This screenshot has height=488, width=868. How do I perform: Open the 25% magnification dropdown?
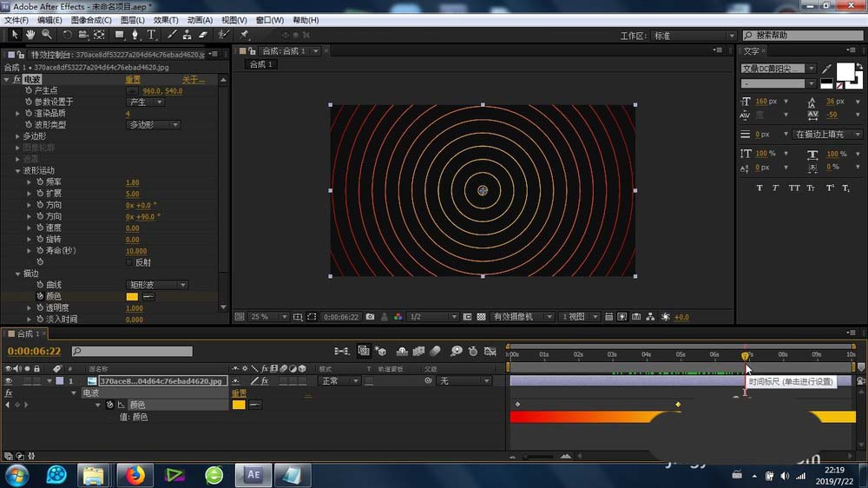[270, 317]
